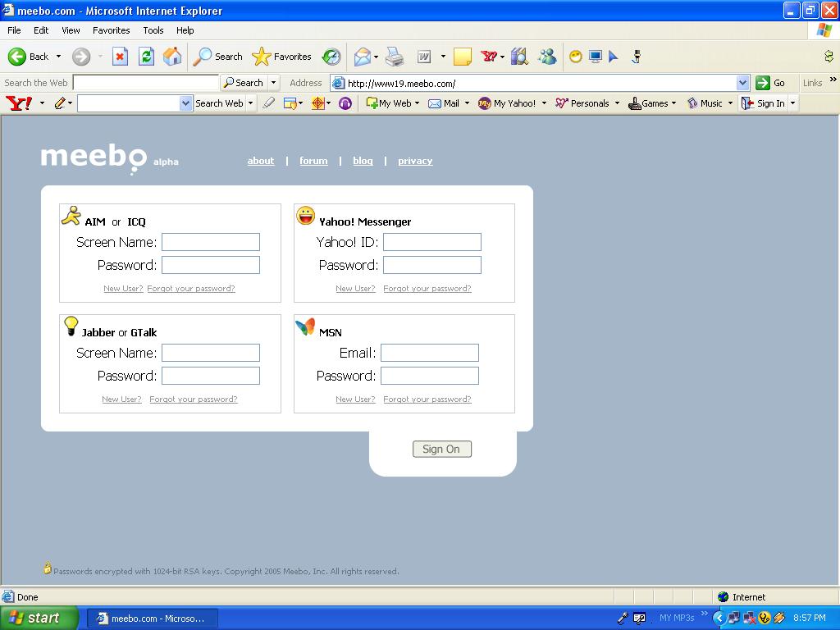Open the blog link
Viewport: 840px width, 630px height.
coord(363,161)
